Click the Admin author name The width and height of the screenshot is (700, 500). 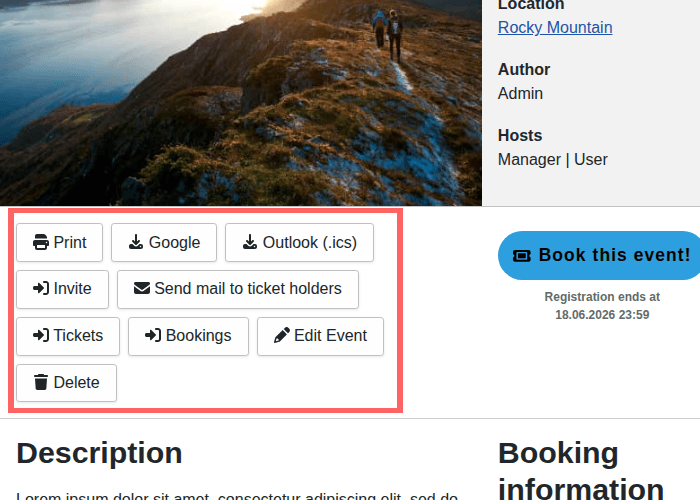click(x=520, y=93)
